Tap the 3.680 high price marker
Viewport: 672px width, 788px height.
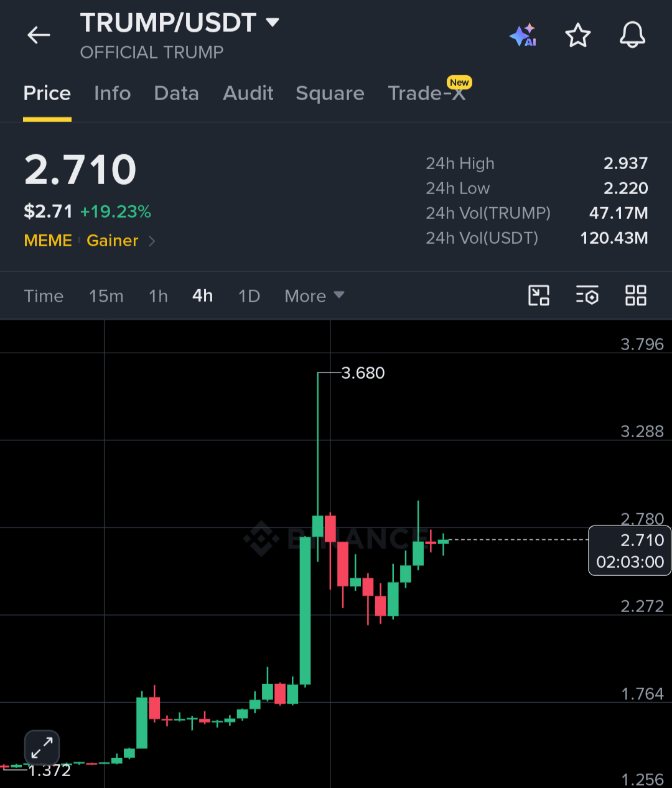[x=363, y=373]
